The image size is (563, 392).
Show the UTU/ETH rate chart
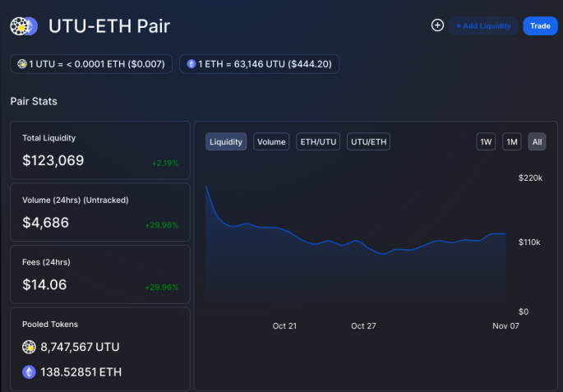(x=368, y=142)
